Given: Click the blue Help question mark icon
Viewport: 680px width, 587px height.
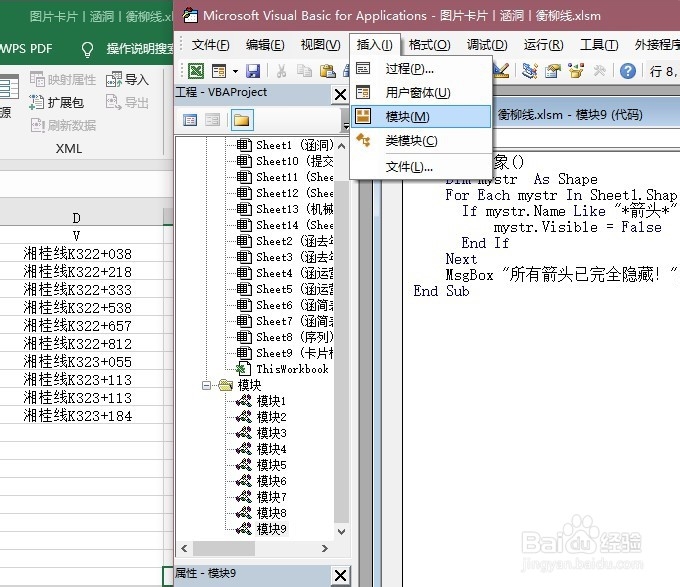Looking at the screenshot, I should (x=628, y=71).
